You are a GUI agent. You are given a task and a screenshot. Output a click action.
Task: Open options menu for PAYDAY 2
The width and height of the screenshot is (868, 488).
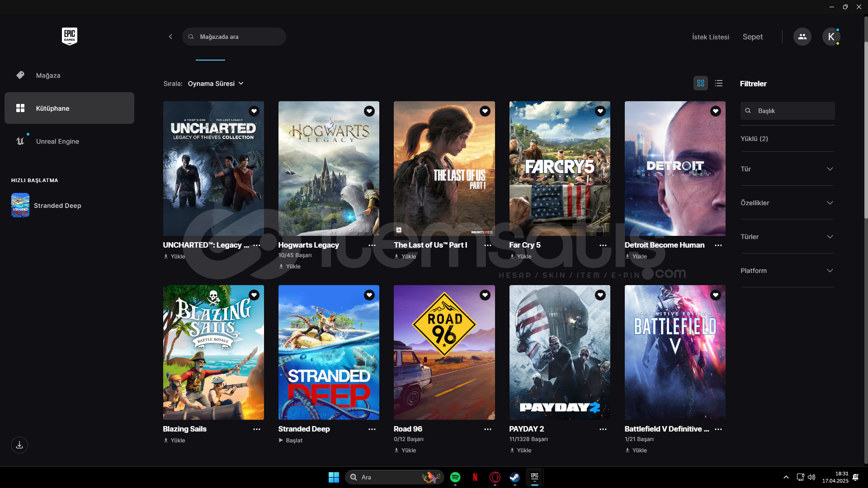click(x=603, y=429)
